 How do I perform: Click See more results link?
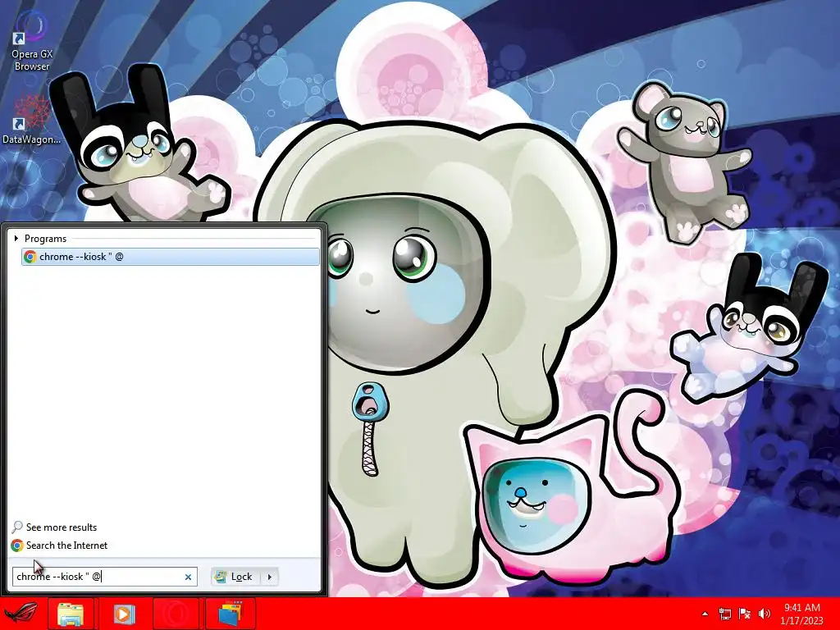[x=61, y=527]
